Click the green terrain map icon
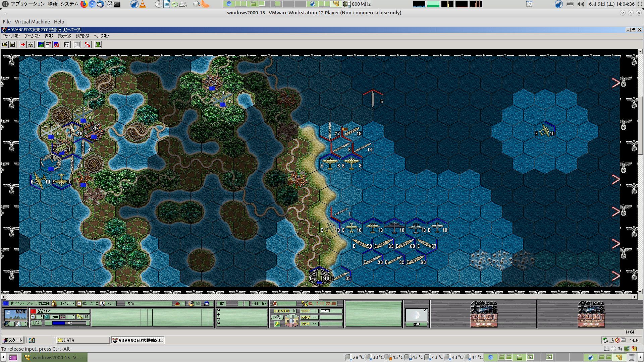The height and width of the screenshot is (362, 644). click(x=41, y=45)
